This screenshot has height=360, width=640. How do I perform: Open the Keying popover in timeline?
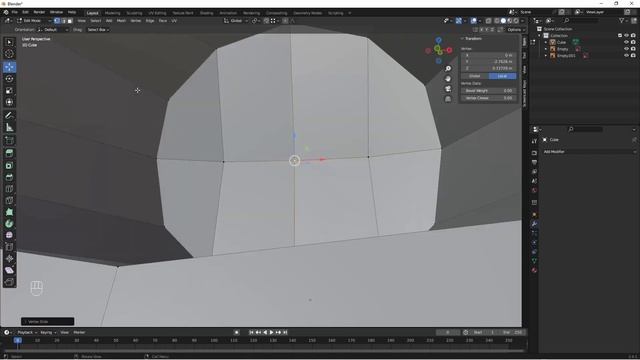pos(49,332)
